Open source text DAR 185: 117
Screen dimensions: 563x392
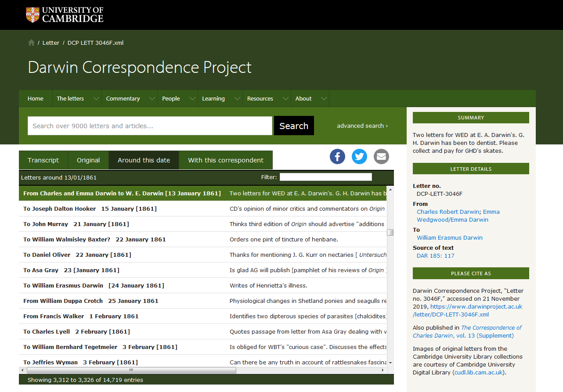[436, 255]
